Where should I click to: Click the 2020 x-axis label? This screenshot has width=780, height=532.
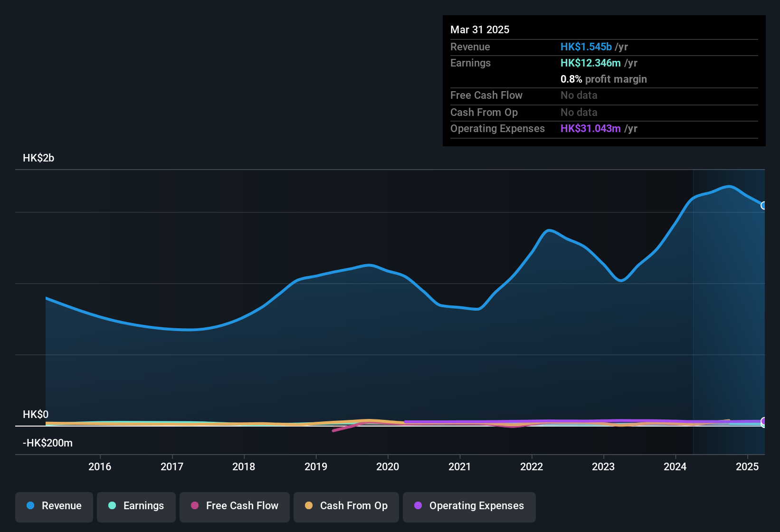(x=388, y=466)
